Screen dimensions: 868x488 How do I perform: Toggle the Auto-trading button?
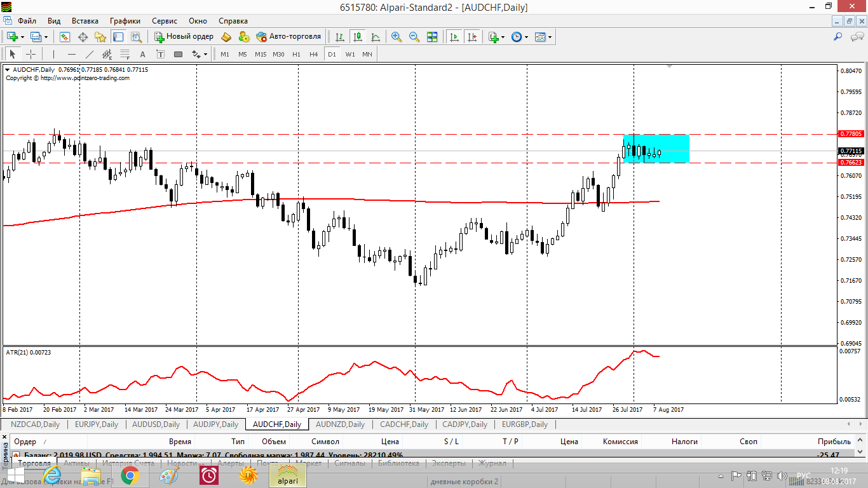[288, 37]
